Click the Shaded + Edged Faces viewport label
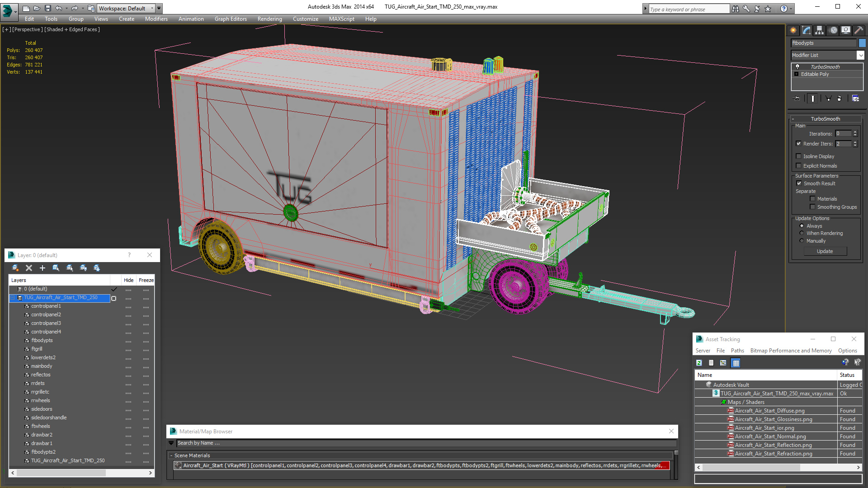This screenshot has width=868, height=488. tap(72, 29)
